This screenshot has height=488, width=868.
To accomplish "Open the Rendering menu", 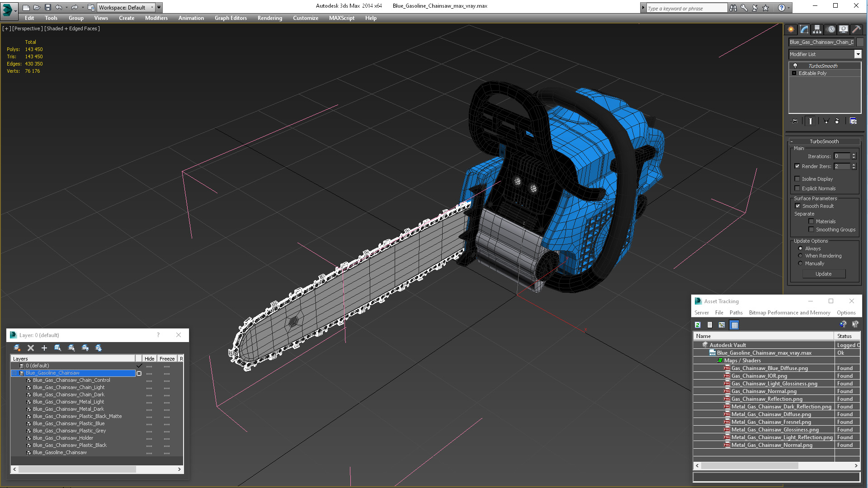I will point(270,18).
